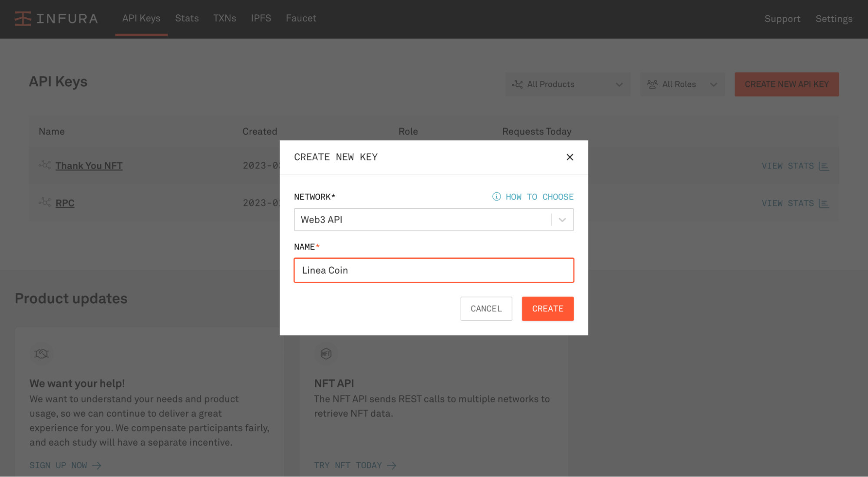Click the info icon beside How To Choose
This screenshot has width=868, height=477.
coord(496,197)
